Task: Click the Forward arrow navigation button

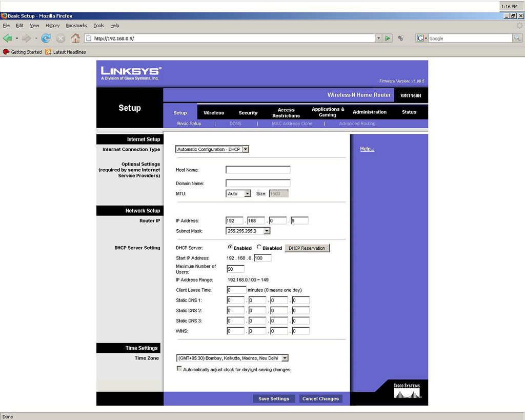Action: [x=27, y=38]
